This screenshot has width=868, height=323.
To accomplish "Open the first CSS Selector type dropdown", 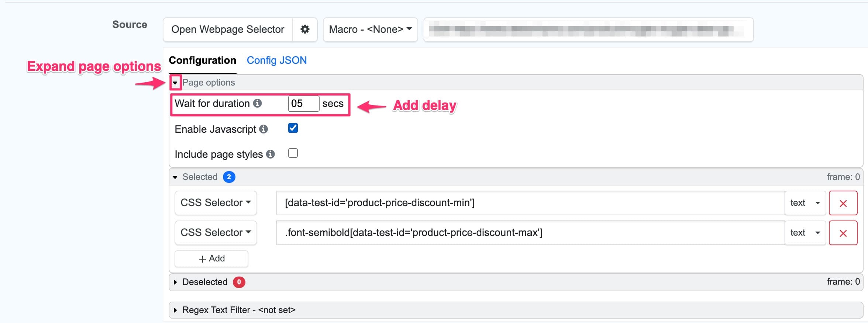I will (215, 203).
